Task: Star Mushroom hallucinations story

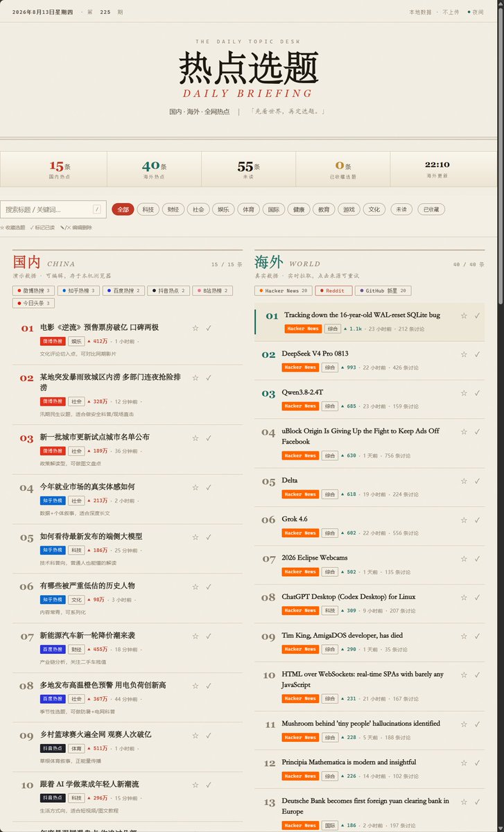Action: point(464,725)
